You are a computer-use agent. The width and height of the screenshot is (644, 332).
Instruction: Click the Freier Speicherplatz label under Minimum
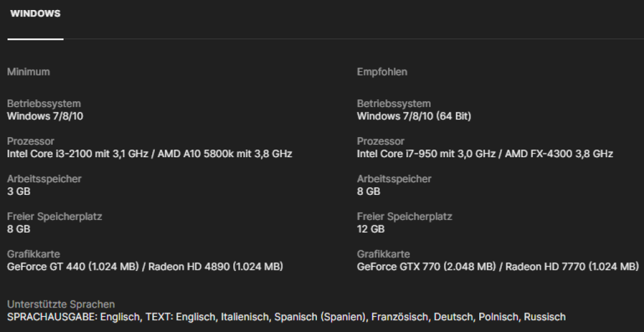55,216
